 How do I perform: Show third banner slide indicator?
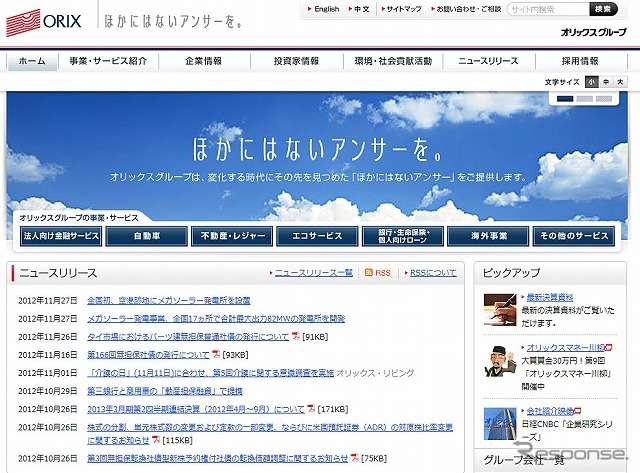click(x=604, y=99)
